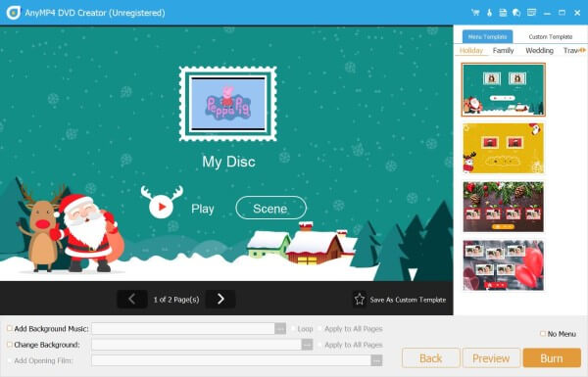
Task: Open the background music browse button
Action: pos(280,329)
